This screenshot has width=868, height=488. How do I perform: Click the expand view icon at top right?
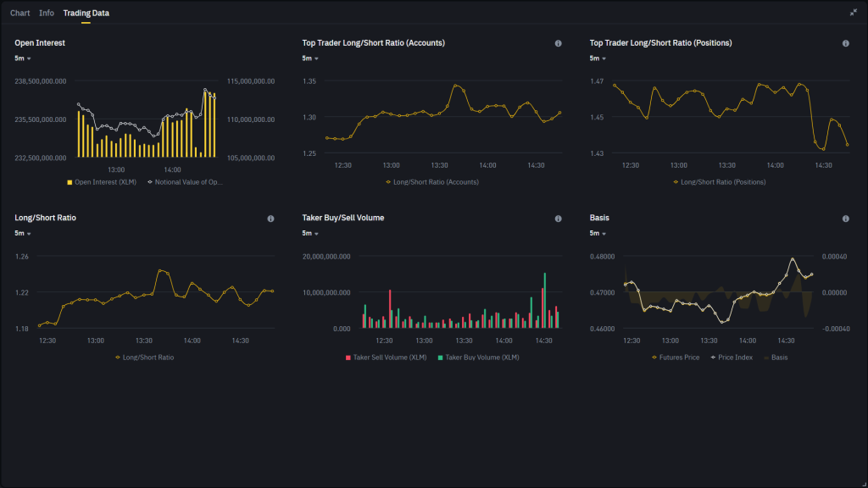coord(854,12)
